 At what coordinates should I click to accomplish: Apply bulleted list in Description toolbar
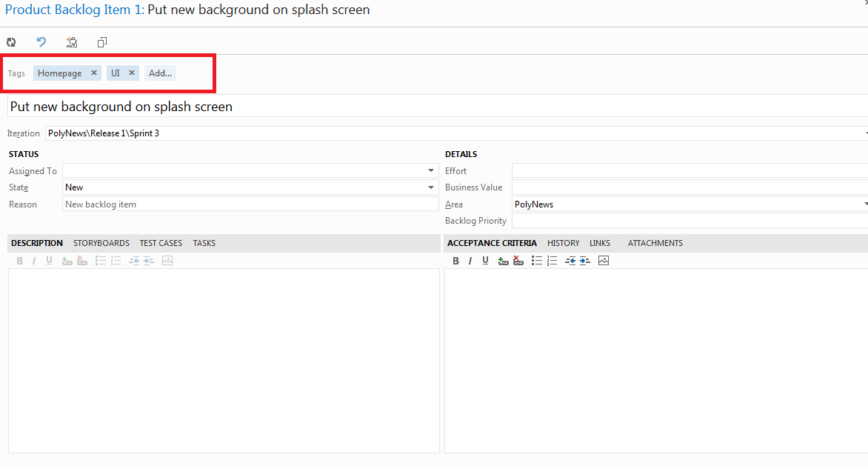point(100,261)
